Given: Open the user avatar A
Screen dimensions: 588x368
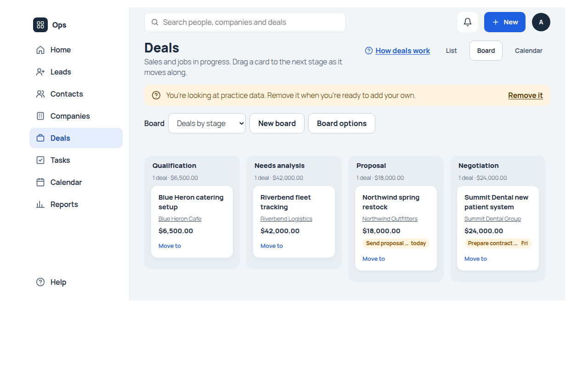Looking at the screenshot, I should [x=541, y=22].
